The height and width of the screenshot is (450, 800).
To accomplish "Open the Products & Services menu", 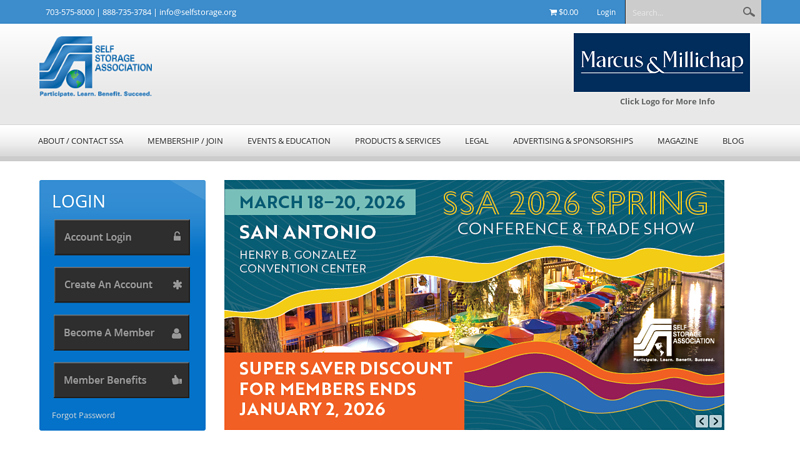I will pos(397,141).
